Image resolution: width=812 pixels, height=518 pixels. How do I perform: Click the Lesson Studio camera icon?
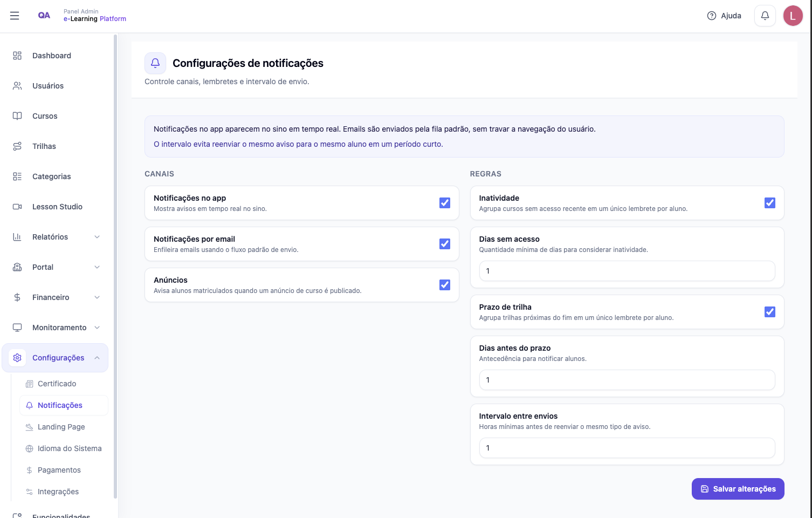[x=17, y=207]
